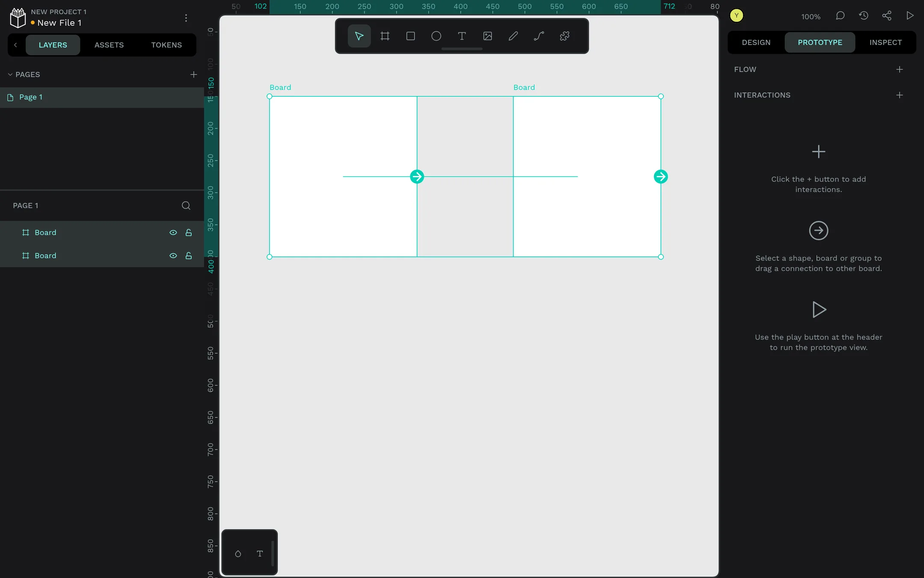Click the Penpot logo icon

(x=18, y=18)
